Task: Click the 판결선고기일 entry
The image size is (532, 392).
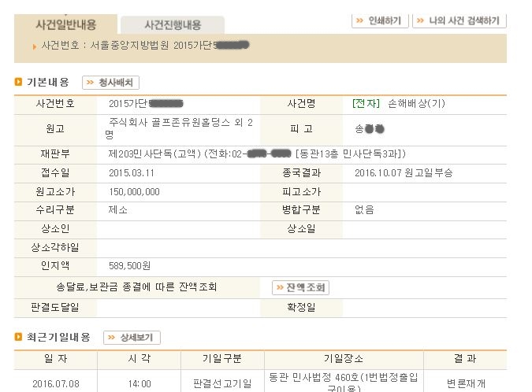Action: [222, 383]
